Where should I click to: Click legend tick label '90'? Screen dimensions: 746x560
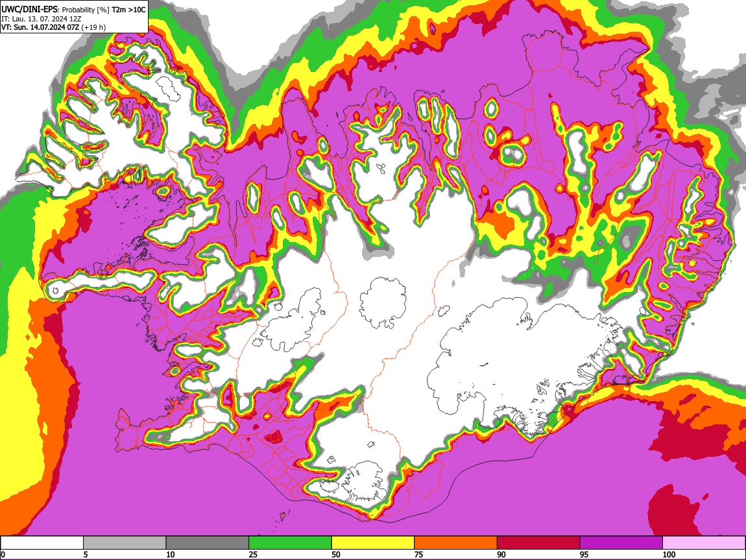point(501,554)
